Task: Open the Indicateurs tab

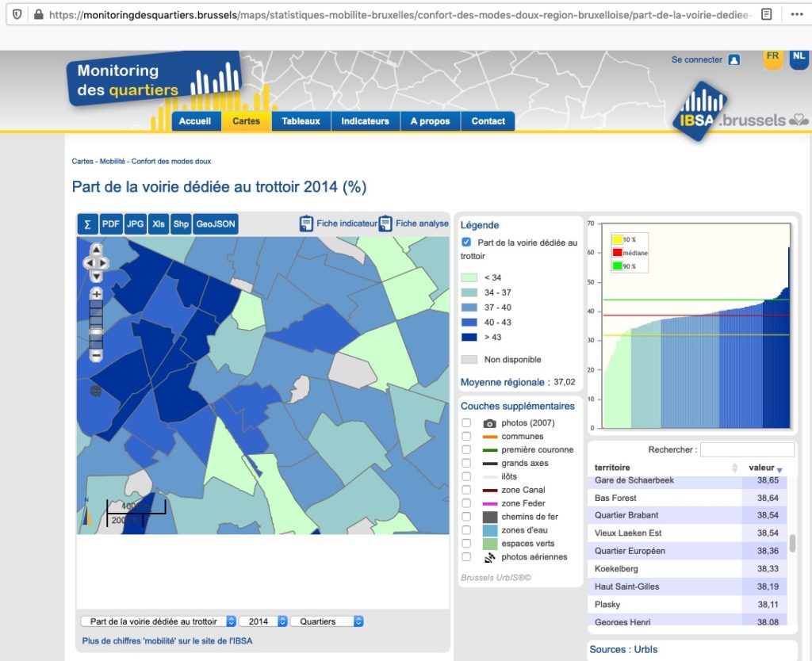Action: point(365,121)
